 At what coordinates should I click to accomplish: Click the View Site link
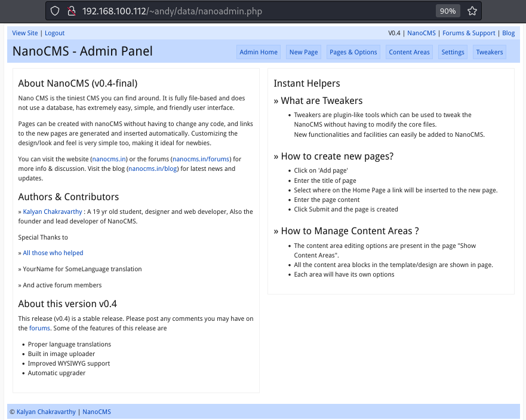(25, 33)
